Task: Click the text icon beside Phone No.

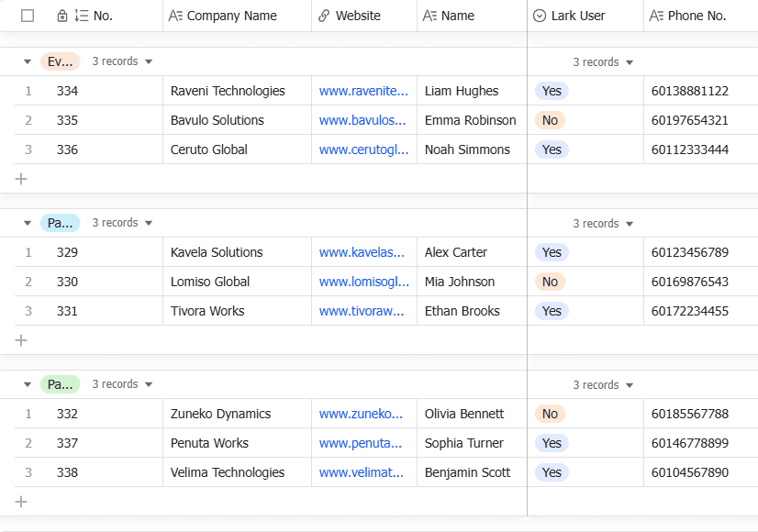Action: click(656, 16)
